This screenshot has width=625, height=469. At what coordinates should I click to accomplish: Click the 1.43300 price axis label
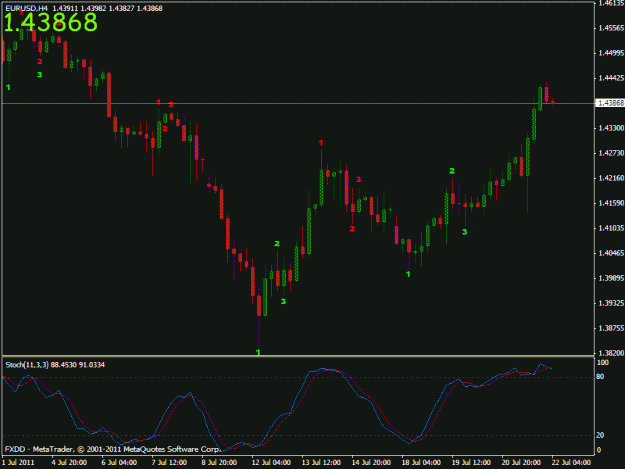tap(611, 128)
